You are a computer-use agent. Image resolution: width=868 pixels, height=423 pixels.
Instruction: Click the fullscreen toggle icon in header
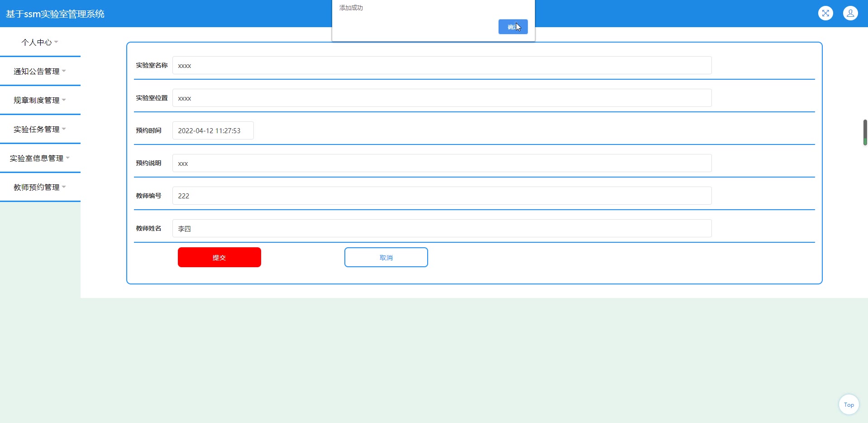click(x=825, y=13)
